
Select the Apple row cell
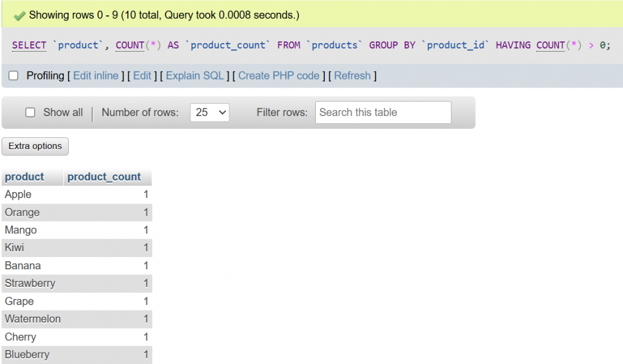[18, 194]
